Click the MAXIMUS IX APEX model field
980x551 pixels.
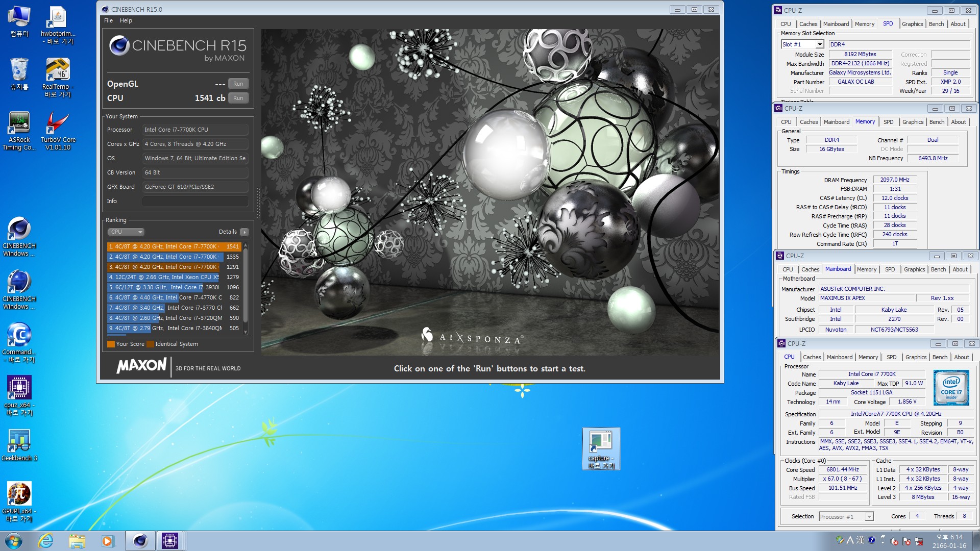(x=867, y=298)
